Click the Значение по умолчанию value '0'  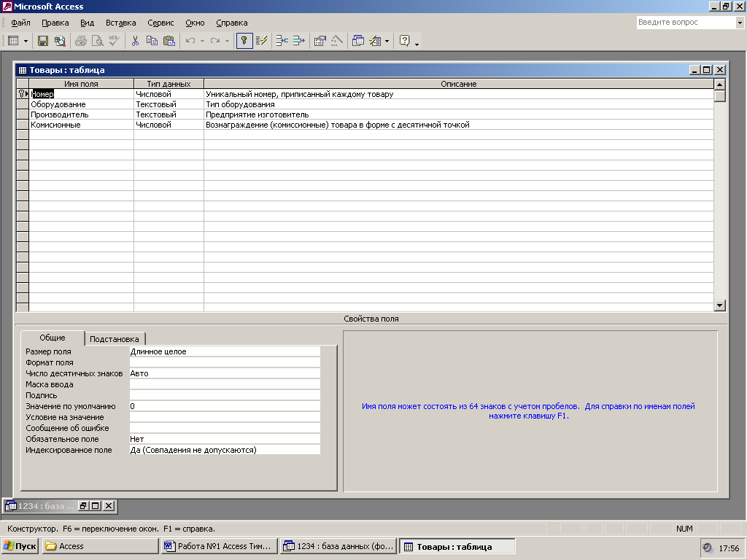pos(225,406)
